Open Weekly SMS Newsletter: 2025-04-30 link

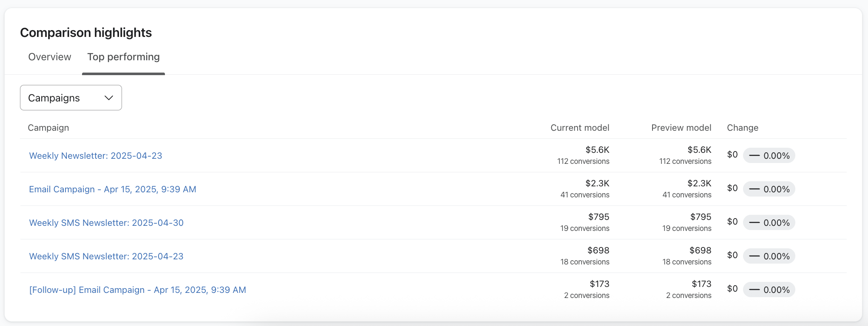(106, 223)
